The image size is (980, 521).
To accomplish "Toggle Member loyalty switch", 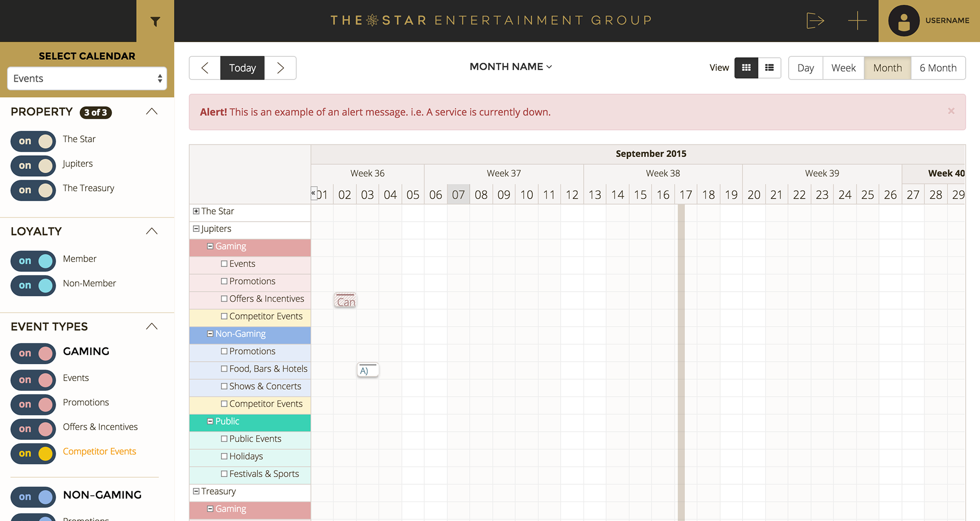I will (33, 261).
